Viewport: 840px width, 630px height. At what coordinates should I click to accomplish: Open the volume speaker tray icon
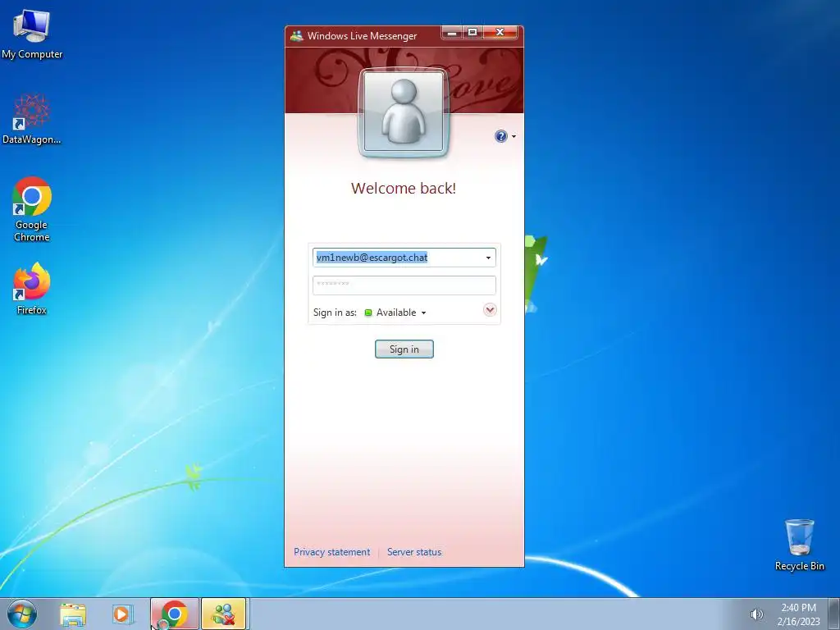[x=756, y=614]
